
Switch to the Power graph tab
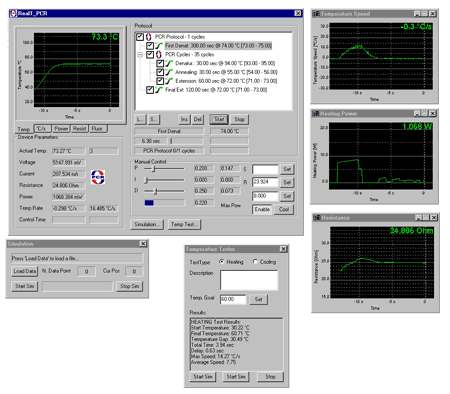pos(61,129)
